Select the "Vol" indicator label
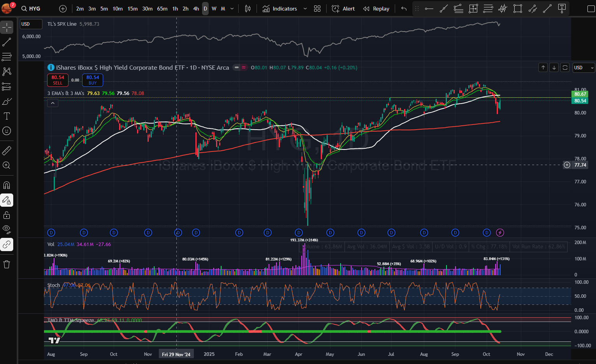This screenshot has height=364, width=596. (51, 244)
